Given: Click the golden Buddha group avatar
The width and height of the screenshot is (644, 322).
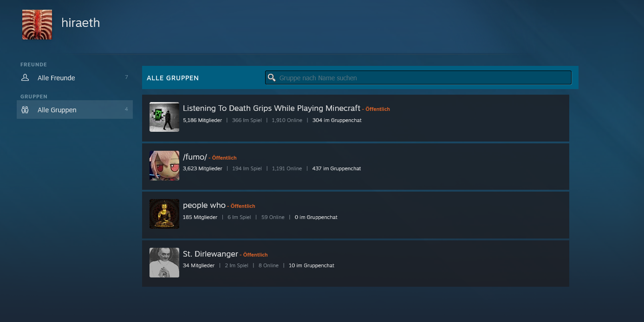Looking at the screenshot, I should point(164,214).
